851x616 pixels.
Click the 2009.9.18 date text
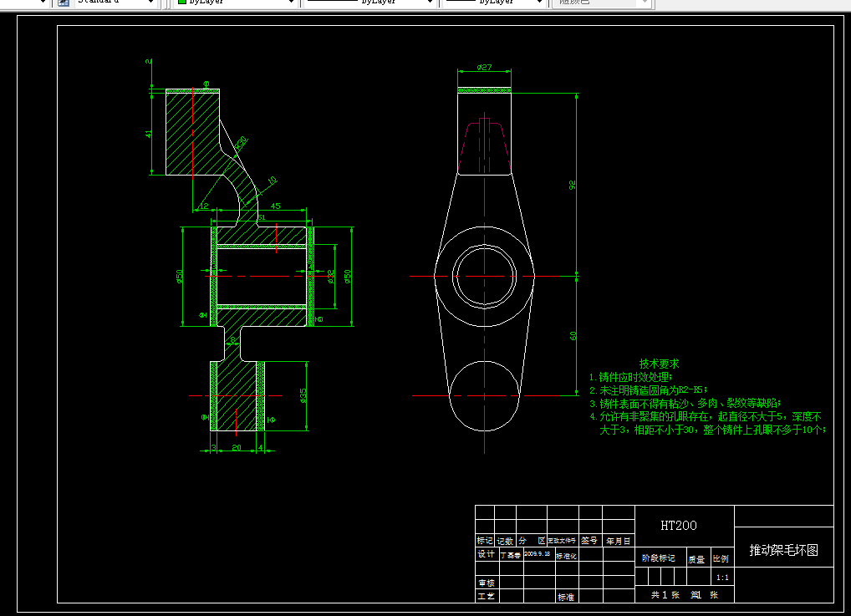click(x=537, y=553)
